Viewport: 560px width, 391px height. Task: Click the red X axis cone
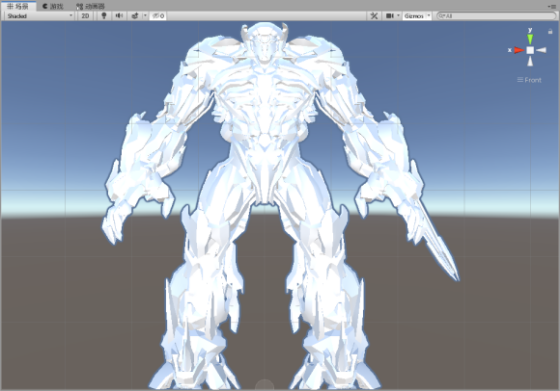519,50
